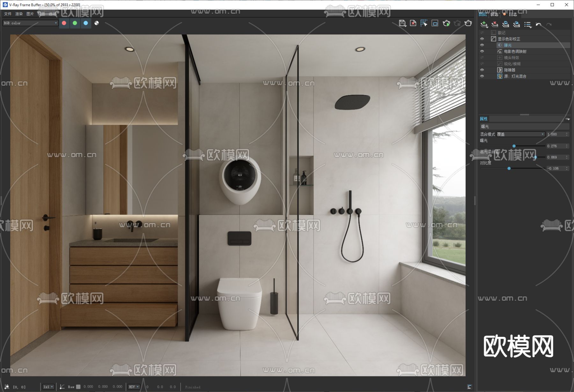Open the layer list options icon
This screenshot has height=392, width=574.
[528, 25]
